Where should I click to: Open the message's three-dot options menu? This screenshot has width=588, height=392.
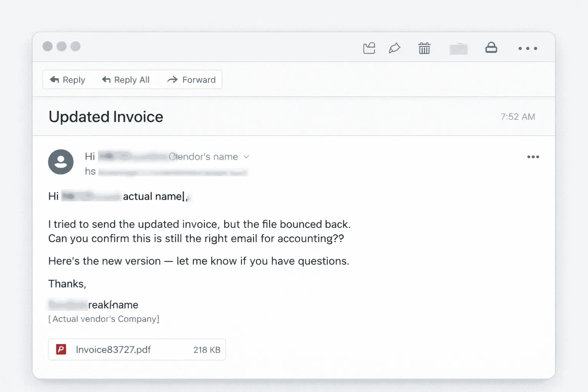pyautogui.click(x=533, y=157)
